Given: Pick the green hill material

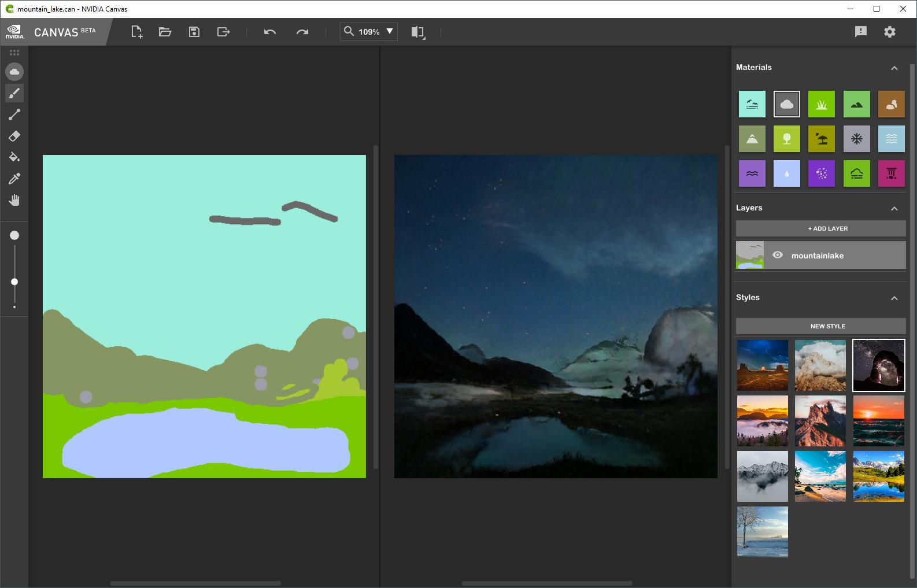Looking at the screenshot, I should (857, 104).
